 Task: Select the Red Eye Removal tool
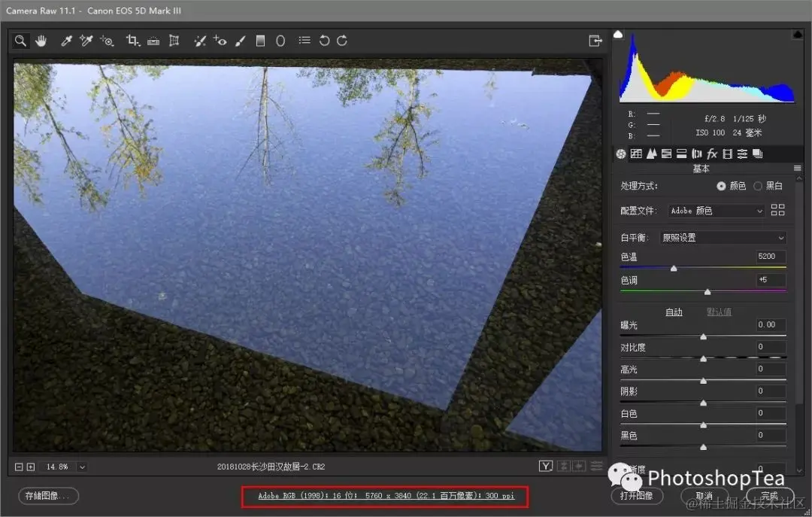(x=220, y=41)
